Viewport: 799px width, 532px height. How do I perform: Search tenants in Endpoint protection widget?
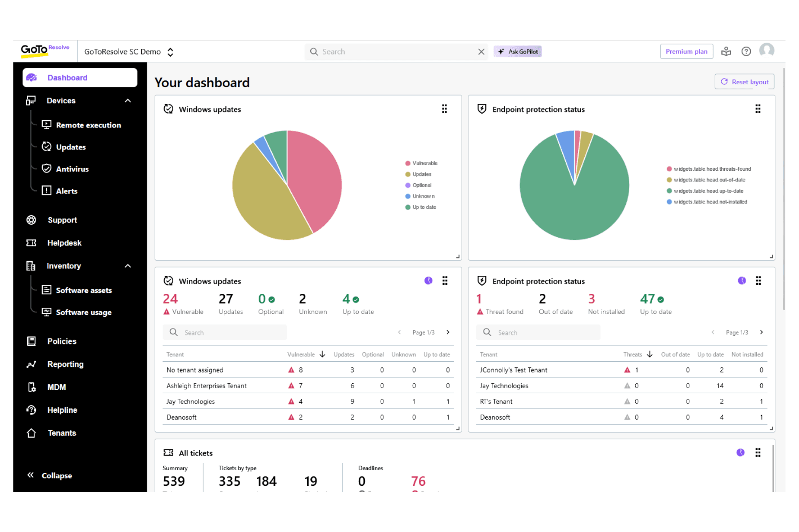[539, 333]
